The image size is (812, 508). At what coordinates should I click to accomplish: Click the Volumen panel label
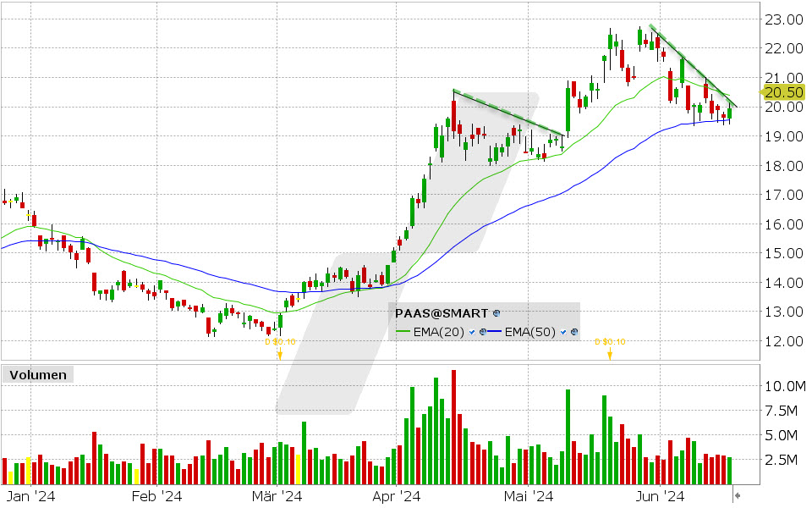click(38, 375)
